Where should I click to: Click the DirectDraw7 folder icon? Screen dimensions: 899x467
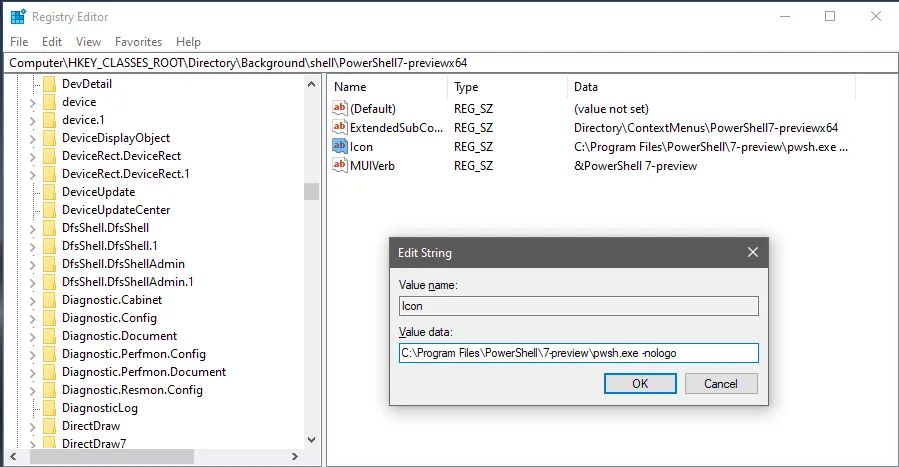tap(49, 444)
